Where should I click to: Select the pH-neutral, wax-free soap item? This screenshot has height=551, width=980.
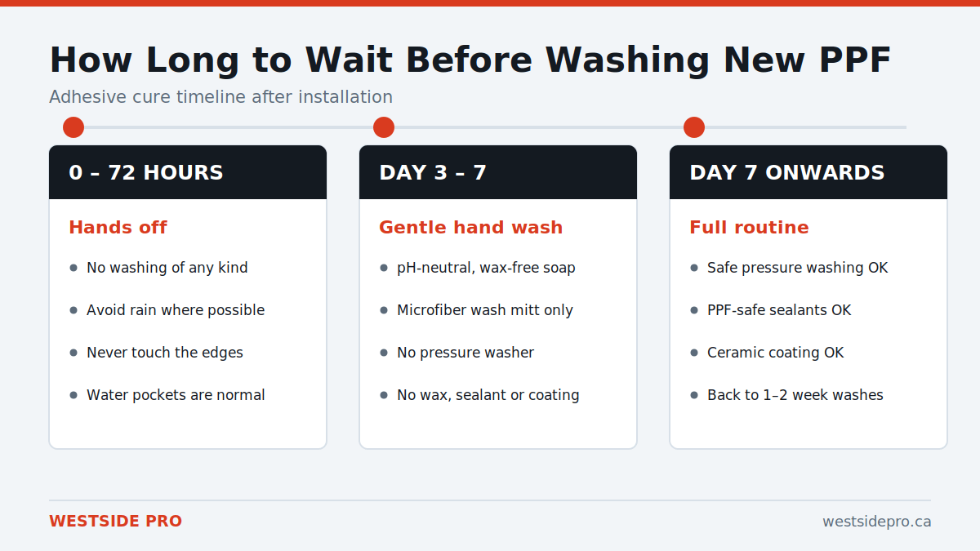[486, 268]
